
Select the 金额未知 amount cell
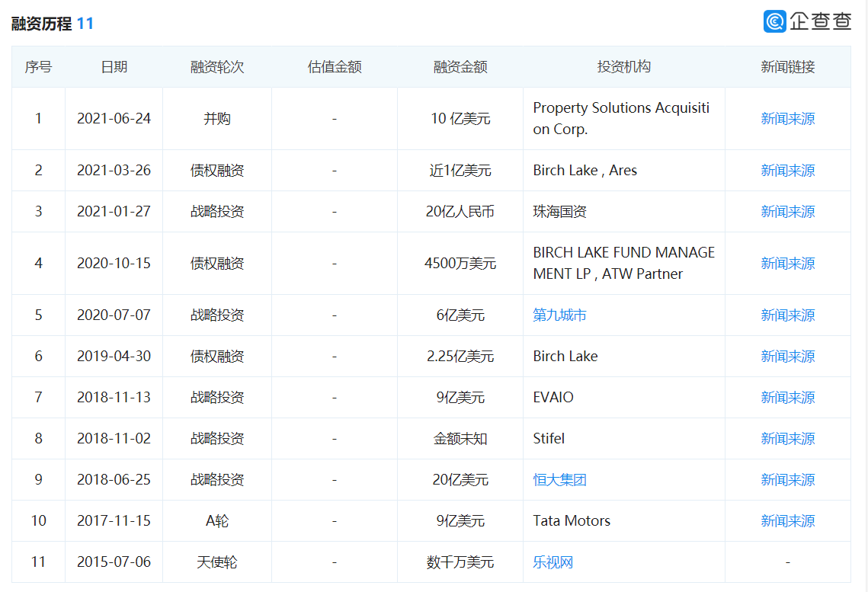click(460, 439)
